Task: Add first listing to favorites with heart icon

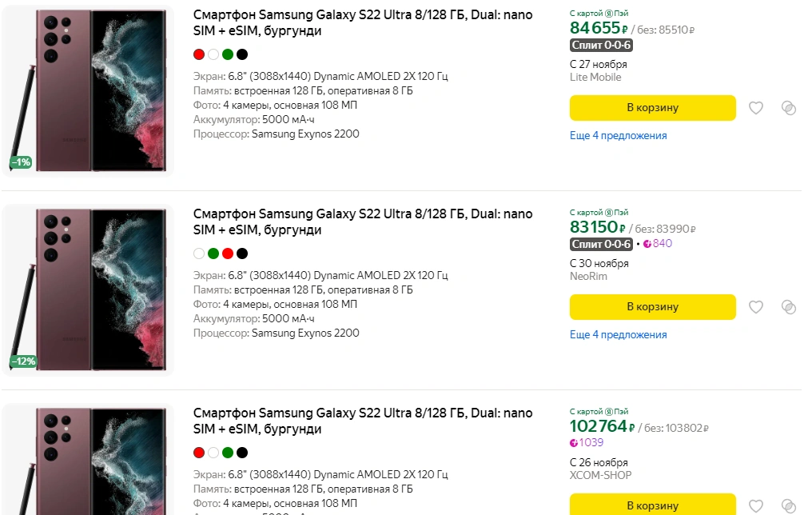Action: pos(755,108)
